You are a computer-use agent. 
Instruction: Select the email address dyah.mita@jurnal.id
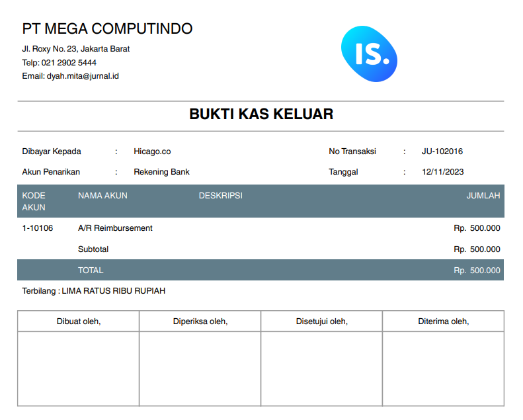(83, 76)
